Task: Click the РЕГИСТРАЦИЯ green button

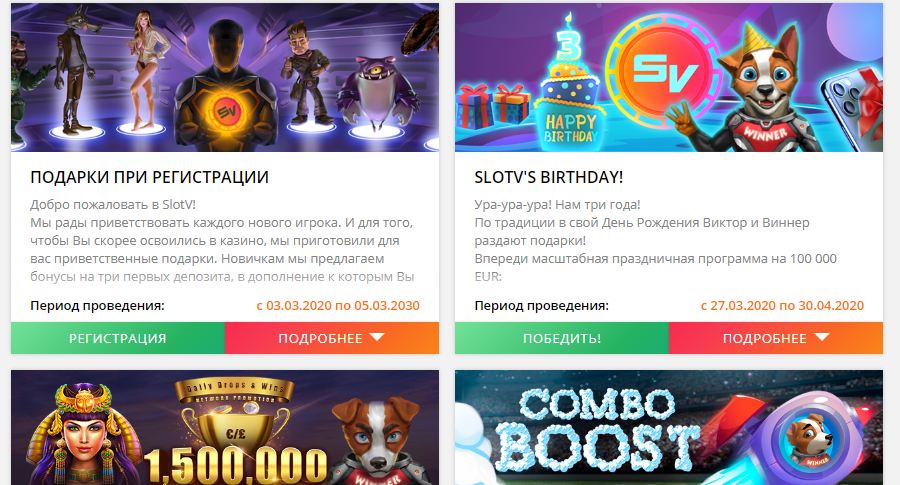Action: (x=118, y=338)
